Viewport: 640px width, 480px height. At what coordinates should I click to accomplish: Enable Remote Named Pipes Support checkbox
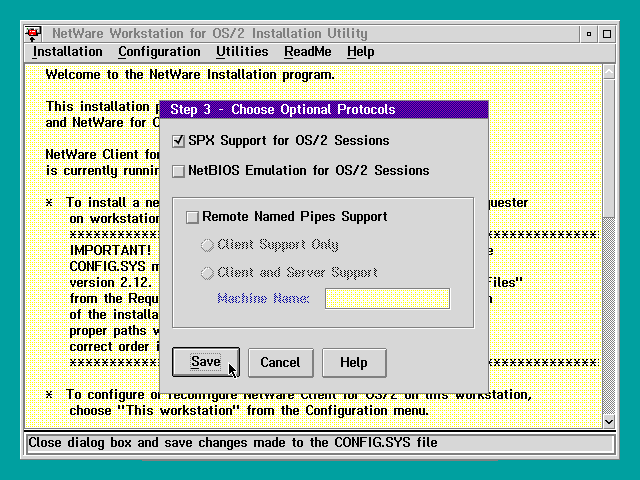[192, 217]
